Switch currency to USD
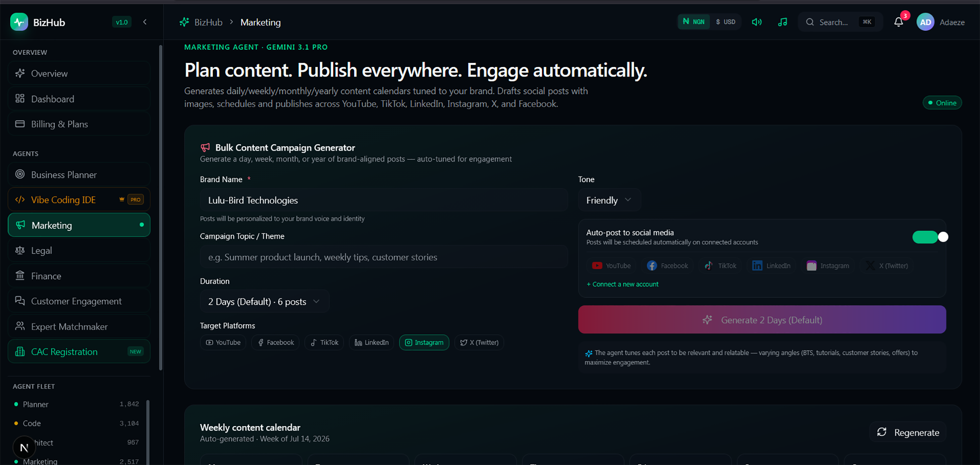 (725, 22)
